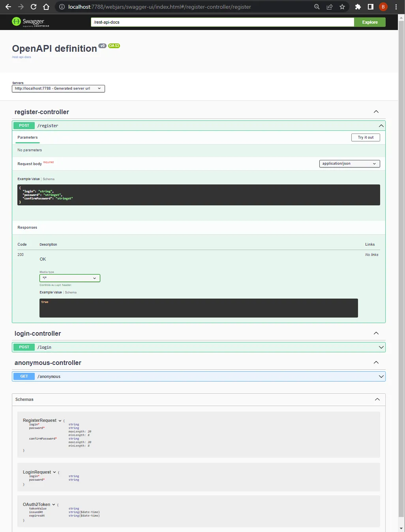
Task: Open the browser extensions puzzle icon
Action: click(358, 7)
